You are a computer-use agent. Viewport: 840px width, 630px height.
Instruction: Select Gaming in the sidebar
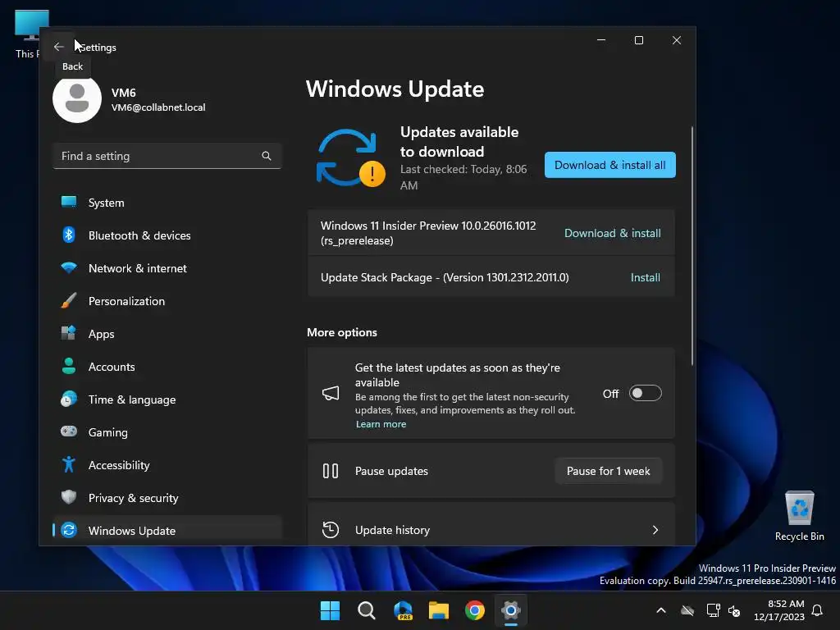coord(167,431)
